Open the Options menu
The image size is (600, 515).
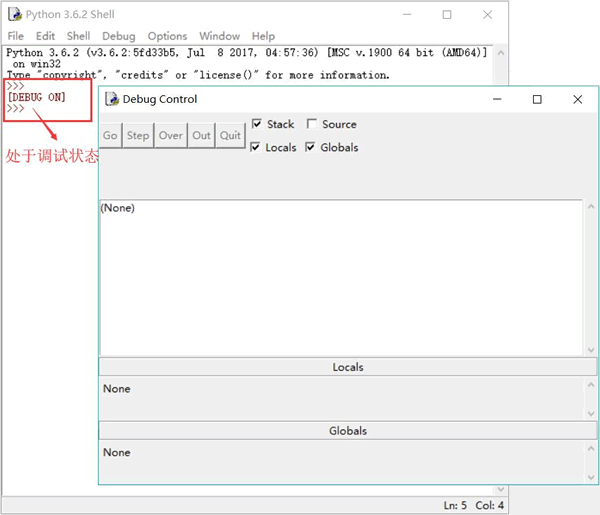(x=166, y=36)
